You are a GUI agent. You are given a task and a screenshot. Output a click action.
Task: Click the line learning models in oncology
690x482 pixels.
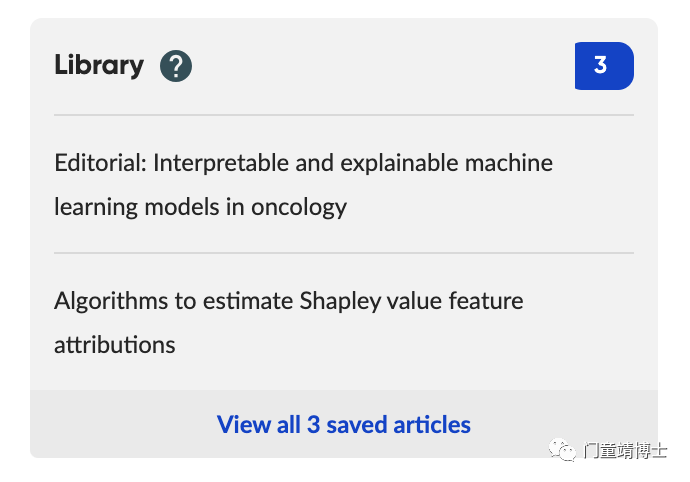(x=200, y=207)
